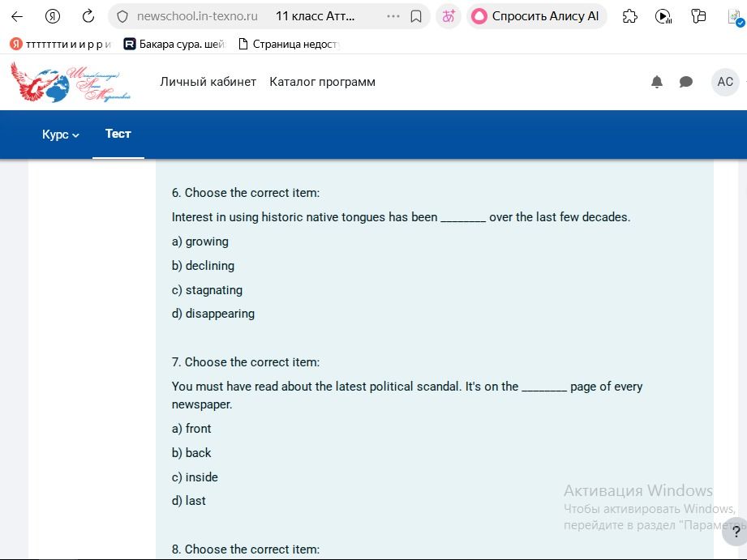The width and height of the screenshot is (747, 560).
Task: Bookmark this page in the address bar
Action: (x=416, y=17)
